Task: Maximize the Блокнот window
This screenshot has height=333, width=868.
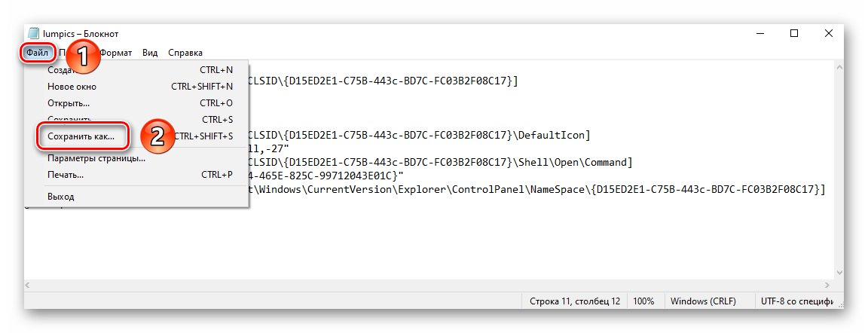Action: tap(794, 34)
